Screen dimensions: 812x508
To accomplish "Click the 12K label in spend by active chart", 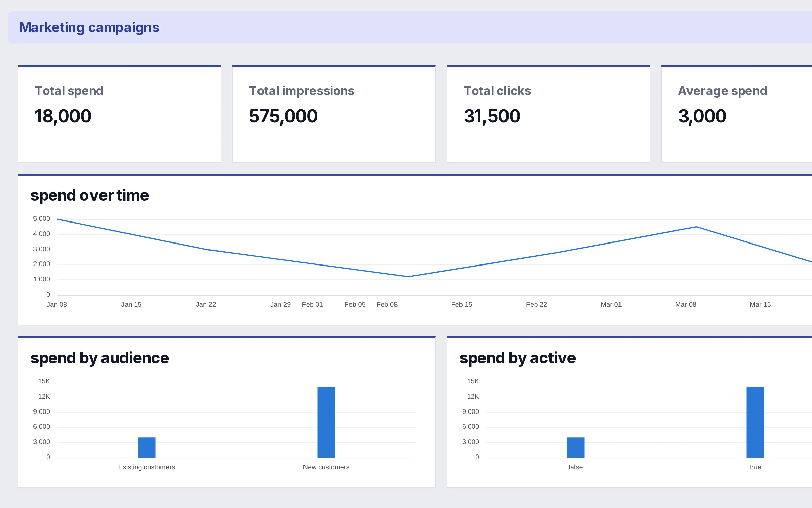I will (473, 396).
